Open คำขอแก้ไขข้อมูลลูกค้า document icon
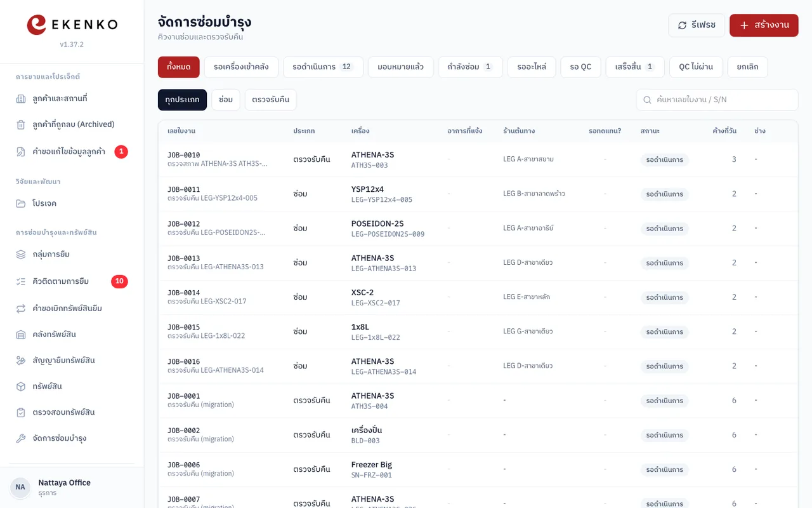Viewport: 812px width, 508px height. [21, 152]
